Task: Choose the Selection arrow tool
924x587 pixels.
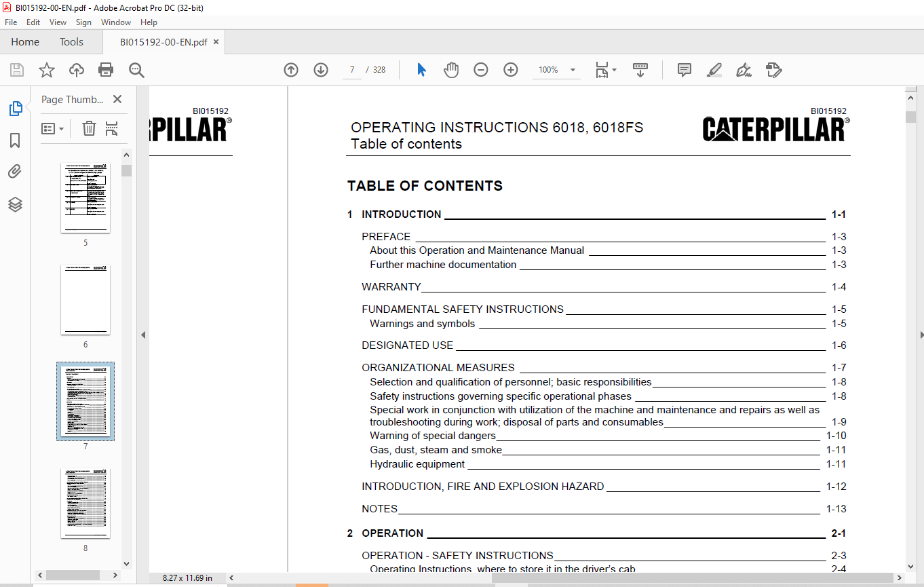Action: (421, 70)
